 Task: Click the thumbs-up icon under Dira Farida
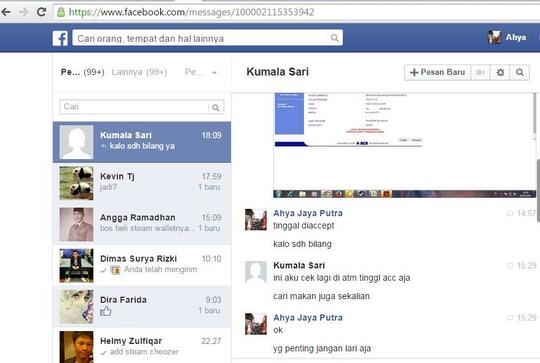pyautogui.click(x=106, y=311)
